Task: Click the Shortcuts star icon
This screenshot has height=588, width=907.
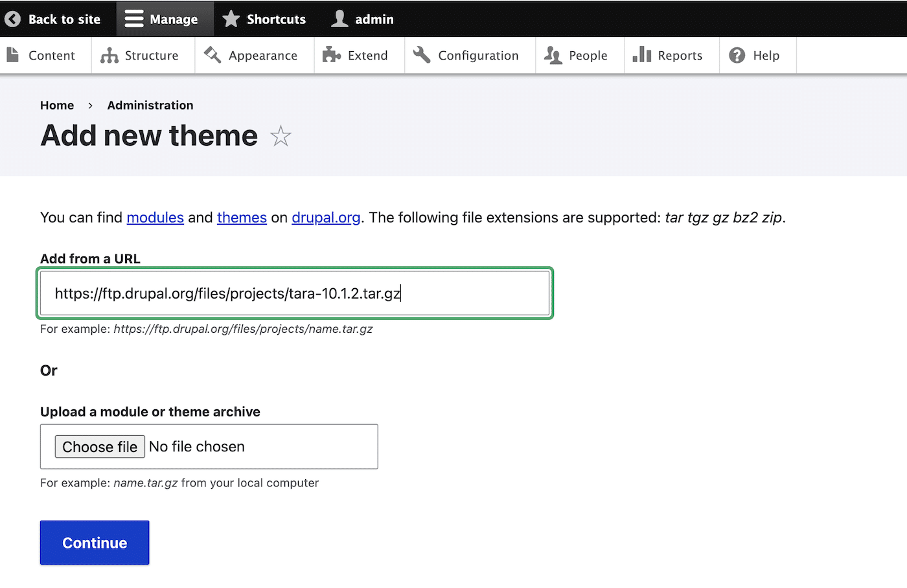Action: pos(231,19)
